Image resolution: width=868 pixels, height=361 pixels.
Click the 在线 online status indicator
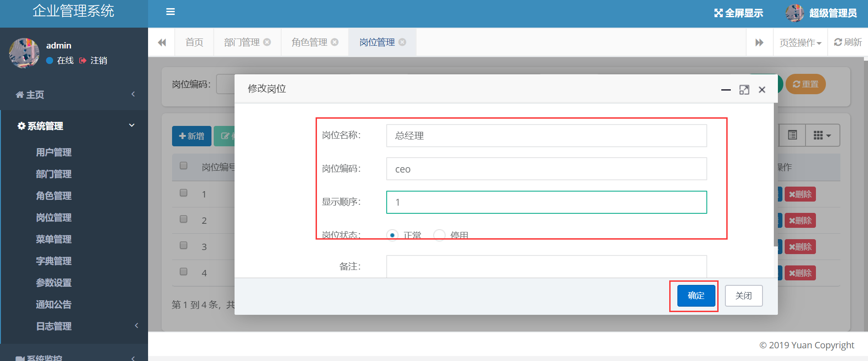coord(60,61)
